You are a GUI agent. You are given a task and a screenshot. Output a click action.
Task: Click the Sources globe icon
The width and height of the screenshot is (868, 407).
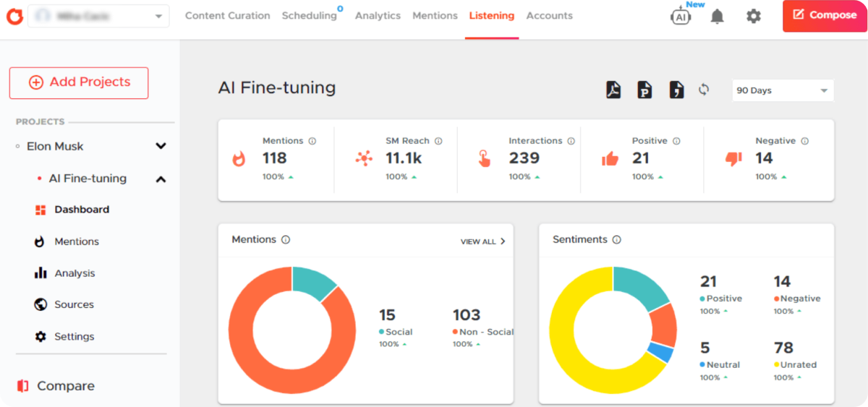tap(41, 304)
